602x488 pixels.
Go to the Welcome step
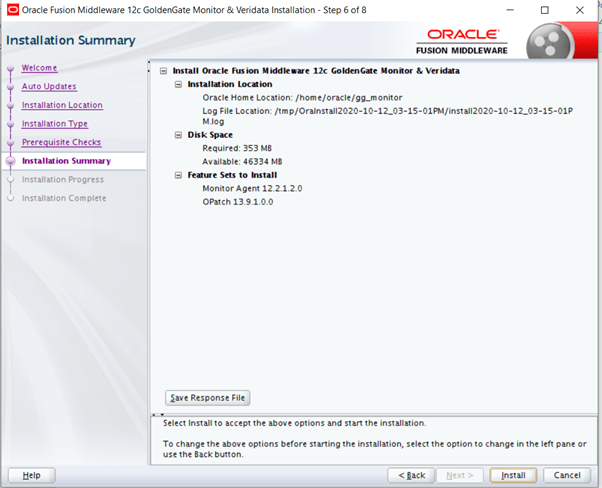coord(39,68)
